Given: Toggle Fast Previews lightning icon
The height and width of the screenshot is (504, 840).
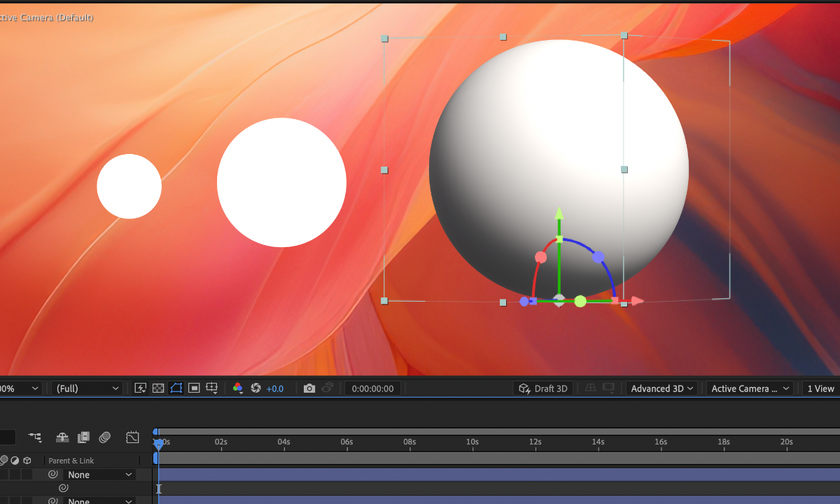Looking at the screenshot, I should coord(140,388).
